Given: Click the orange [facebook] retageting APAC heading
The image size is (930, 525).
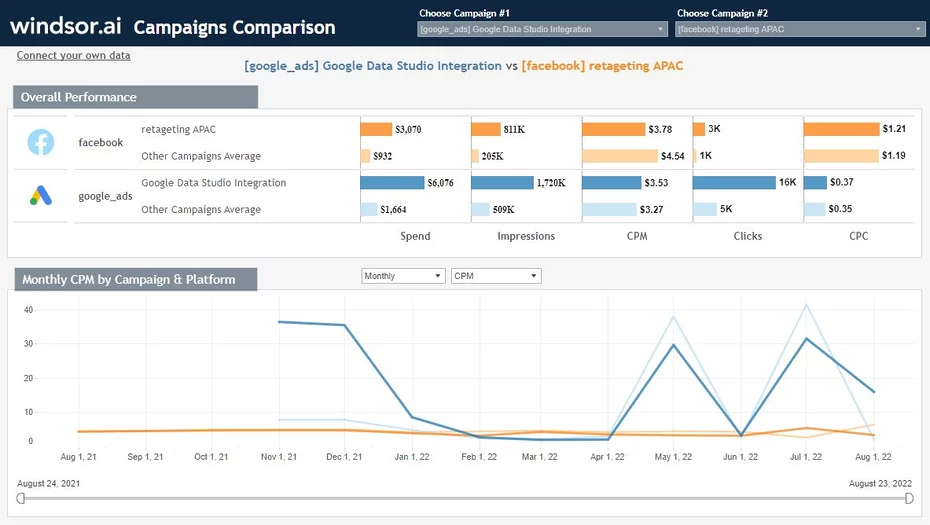Looking at the screenshot, I should pyautogui.click(x=602, y=66).
